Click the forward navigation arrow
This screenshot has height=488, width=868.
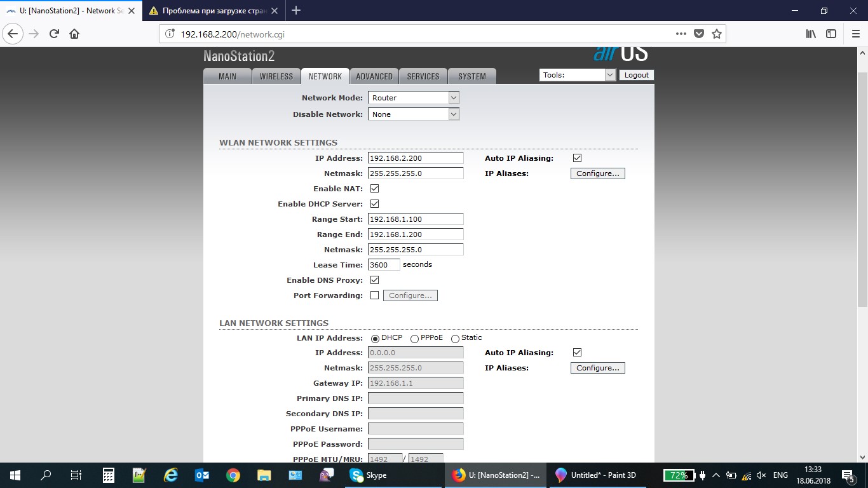point(34,34)
